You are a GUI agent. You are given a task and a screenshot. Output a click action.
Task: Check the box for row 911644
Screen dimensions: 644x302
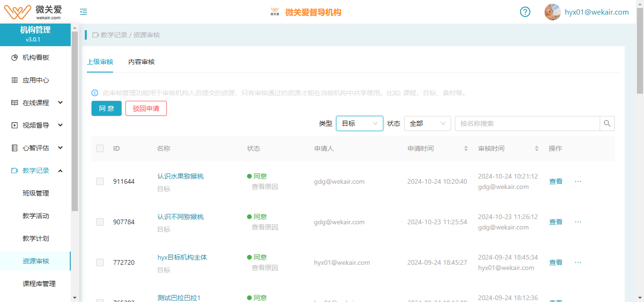[100, 181]
